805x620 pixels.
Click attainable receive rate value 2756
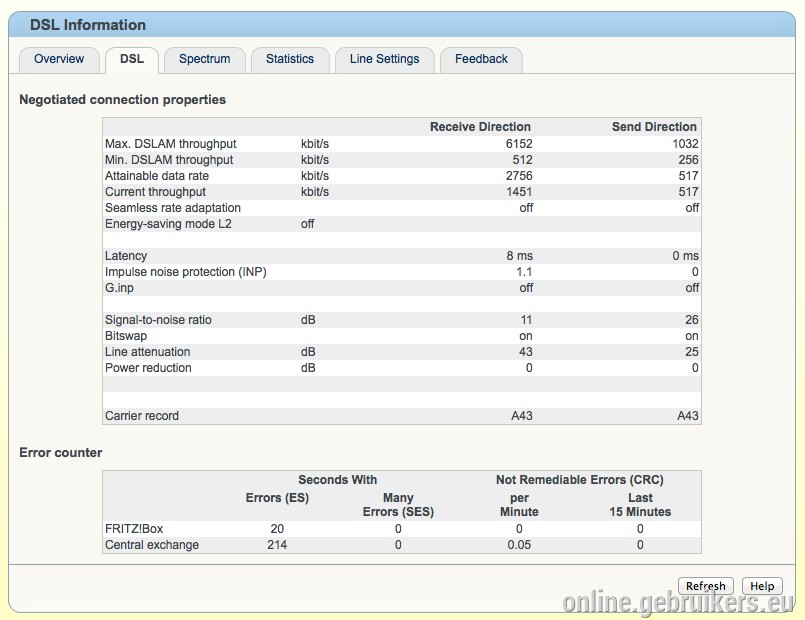(x=519, y=176)
